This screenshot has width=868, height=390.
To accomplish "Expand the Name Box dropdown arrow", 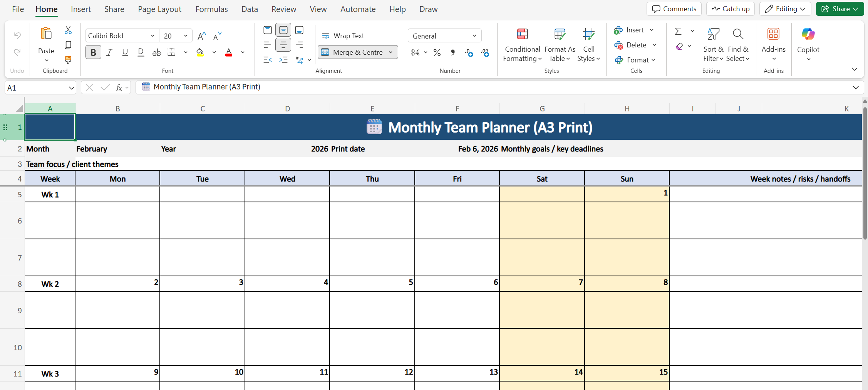I will [x=71, y=88].
